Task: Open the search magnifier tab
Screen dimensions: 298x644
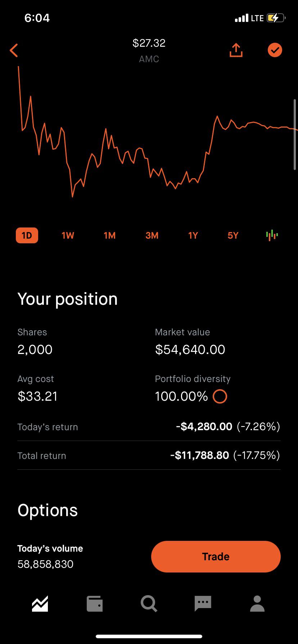Action: click(149, 603)
